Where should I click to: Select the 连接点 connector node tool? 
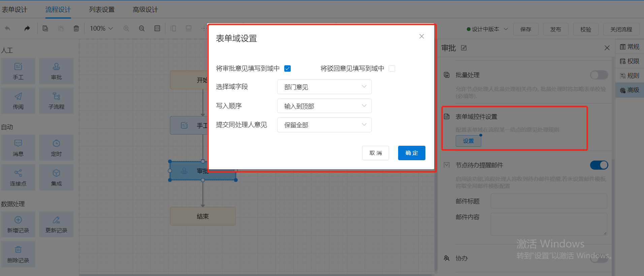(18, 177)
